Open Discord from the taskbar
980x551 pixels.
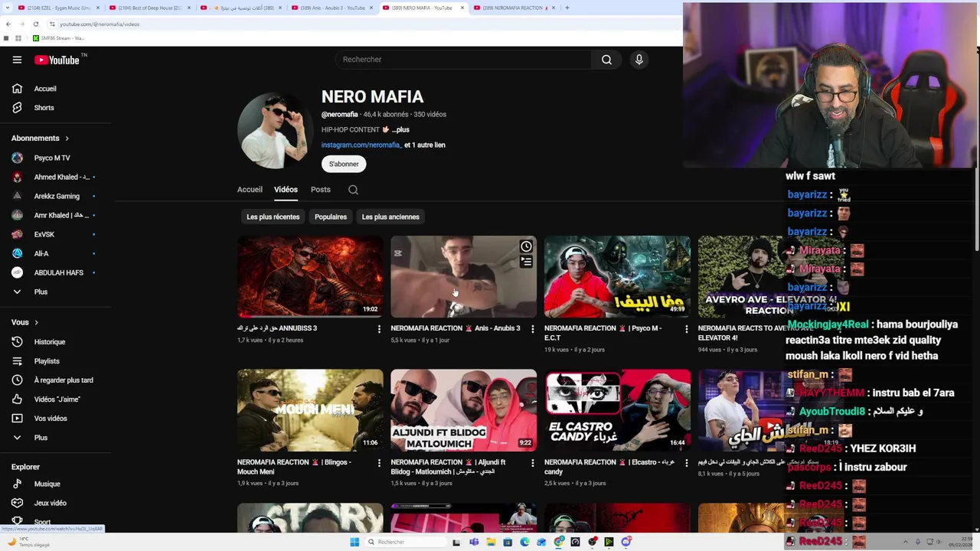click(x=626, y=542)
